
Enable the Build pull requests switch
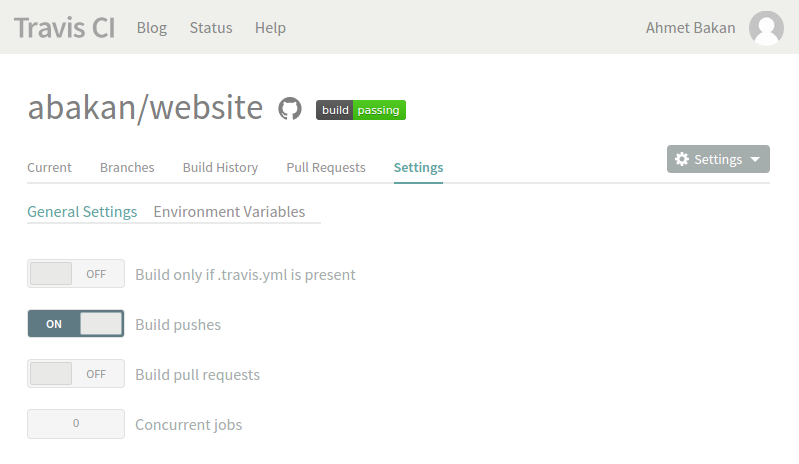click(76, 374)
